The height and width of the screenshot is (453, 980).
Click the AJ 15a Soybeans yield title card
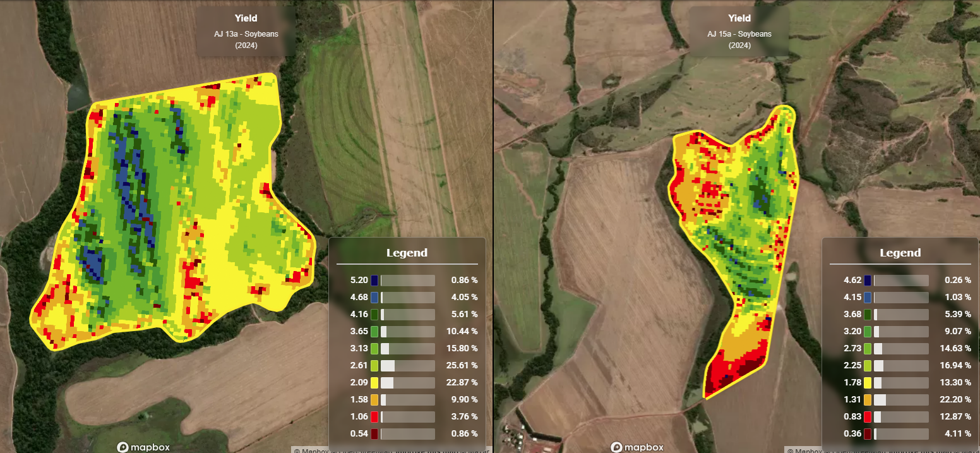click(739, 32)
